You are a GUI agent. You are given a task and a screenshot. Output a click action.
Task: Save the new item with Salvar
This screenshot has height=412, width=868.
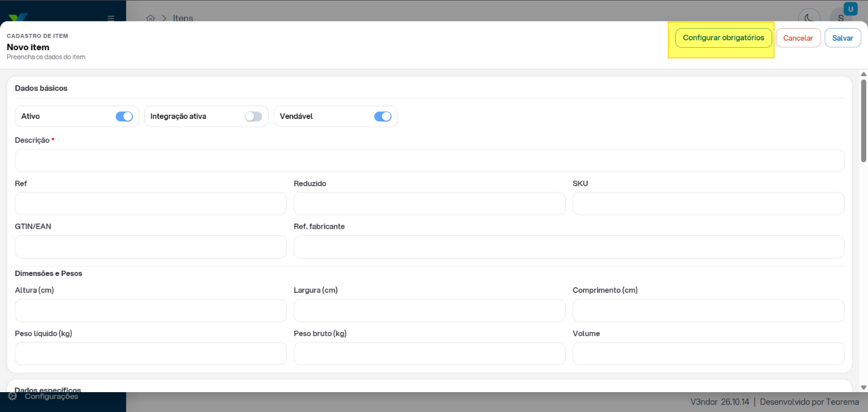pos(843,38)
